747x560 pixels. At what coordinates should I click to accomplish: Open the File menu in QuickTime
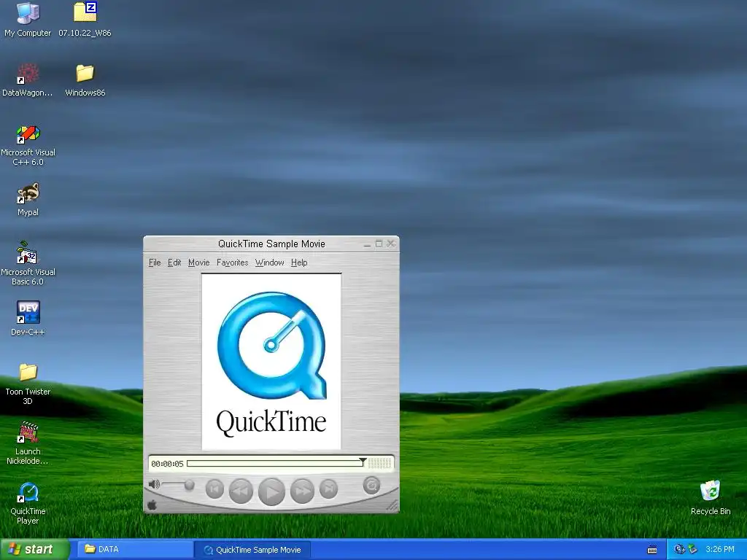(155, 262)
